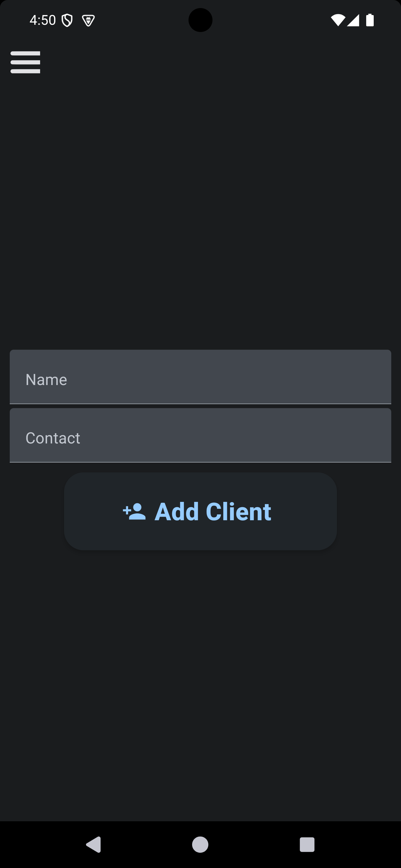Tap the Android home circle button
The height and width of the screenshot is (868, 401).
(x=200, y=844)
